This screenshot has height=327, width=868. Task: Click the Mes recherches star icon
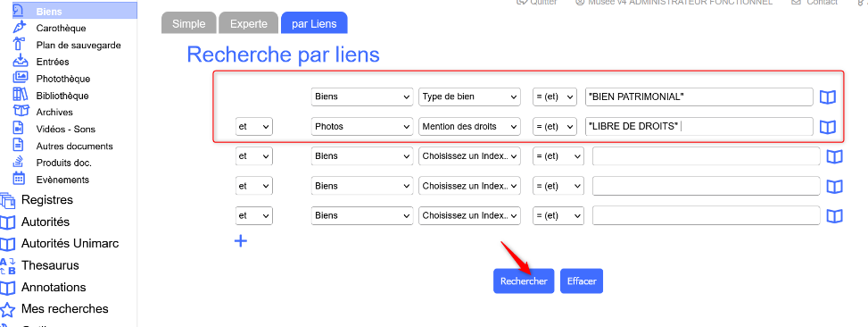7,309
